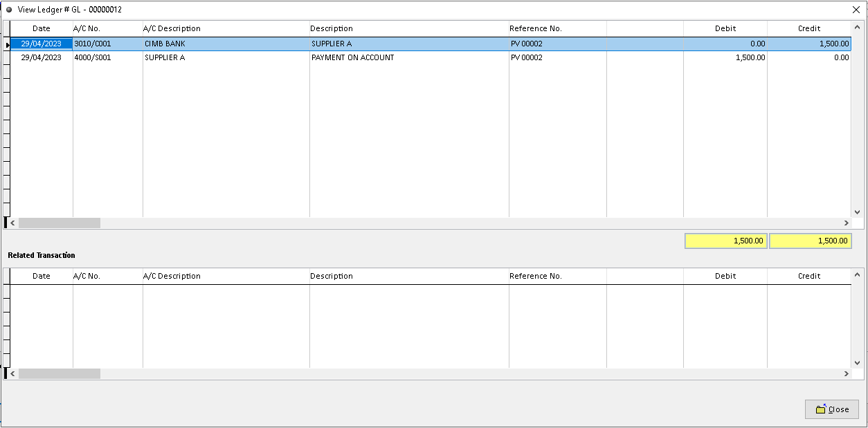Click the down scroll arrow of the ledger grid
Screen dimensions: 868x428
858,212
